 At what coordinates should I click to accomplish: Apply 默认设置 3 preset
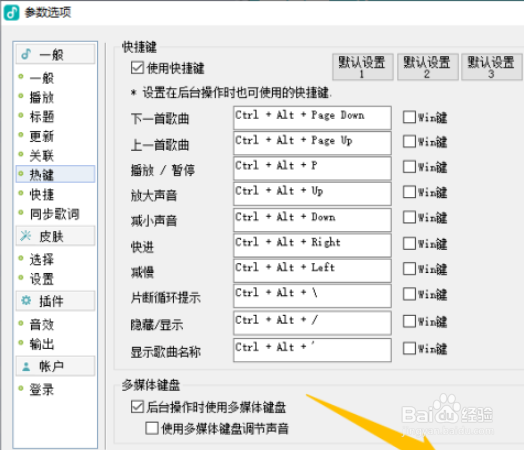[x=491, y=67]
